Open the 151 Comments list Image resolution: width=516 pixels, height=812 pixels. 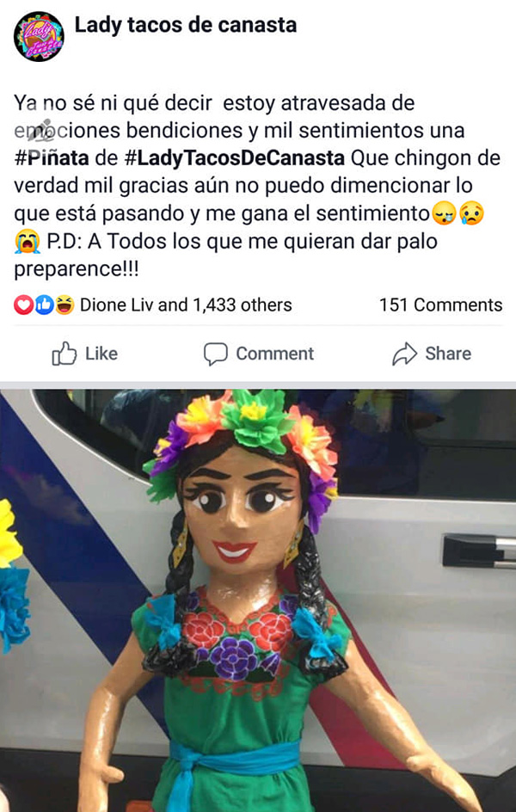click(440, 305)
